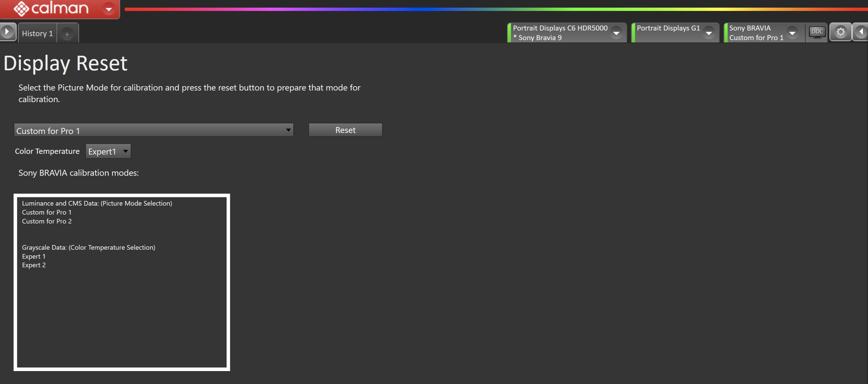Click 'Custom for Pro 1' in the modes box

pyautogui.click(x=47, y=212)
